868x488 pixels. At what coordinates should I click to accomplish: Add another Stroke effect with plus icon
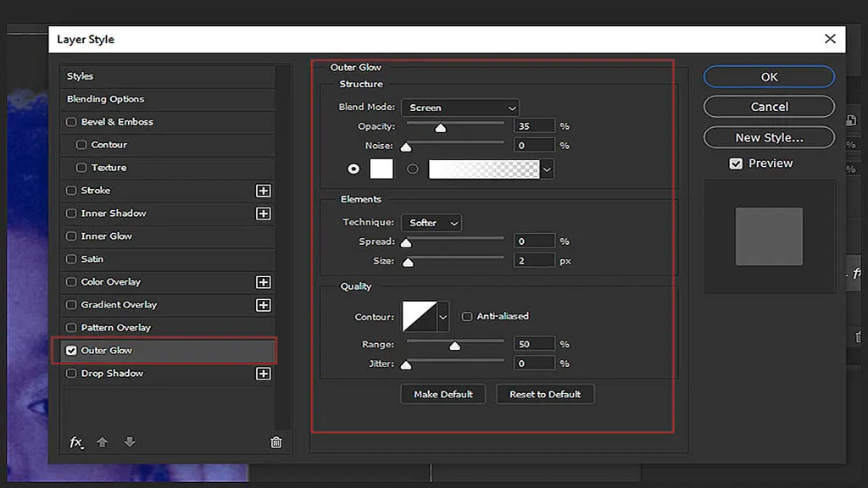point(264,191)
